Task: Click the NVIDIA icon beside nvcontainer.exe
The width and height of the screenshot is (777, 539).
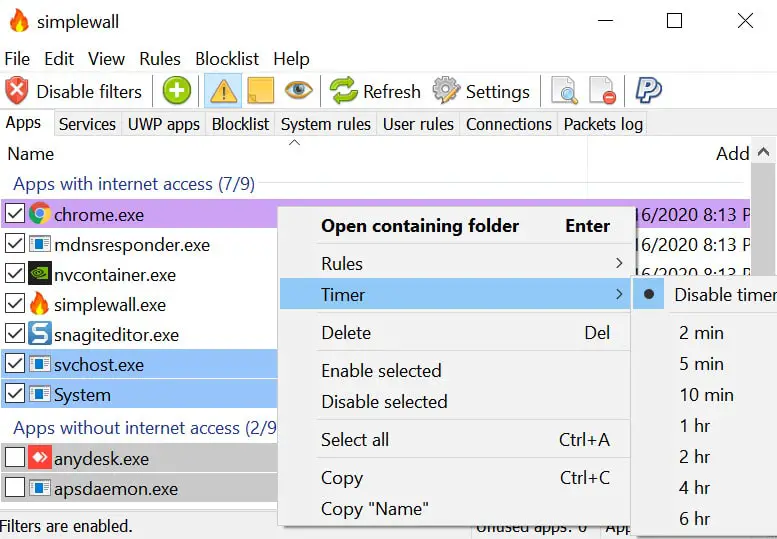Action: [40, 273]
